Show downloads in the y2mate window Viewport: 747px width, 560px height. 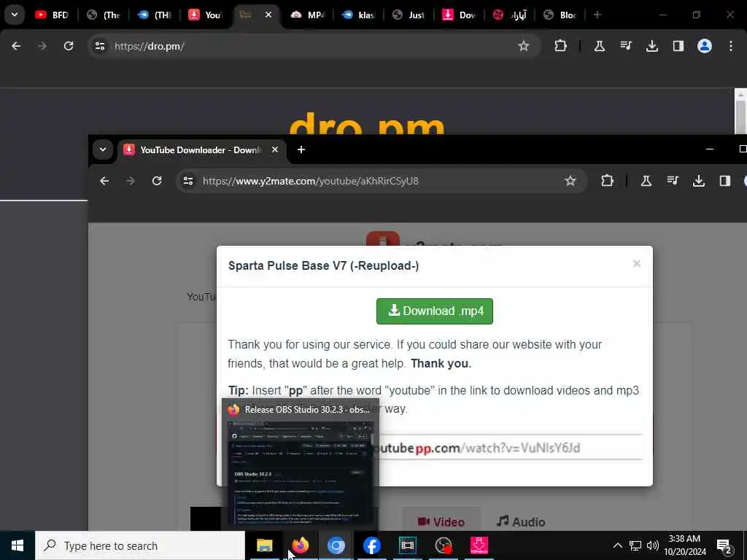point(698,181)
